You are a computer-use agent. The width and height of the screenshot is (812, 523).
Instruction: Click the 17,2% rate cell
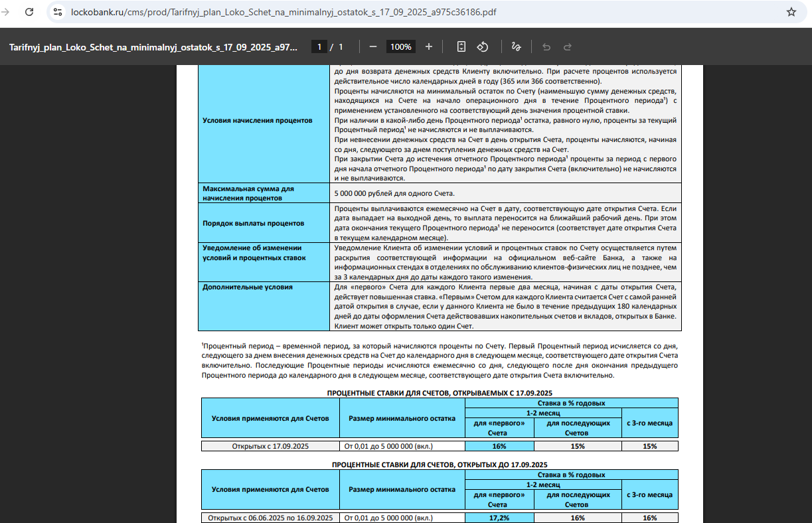(x=499, y=518)
